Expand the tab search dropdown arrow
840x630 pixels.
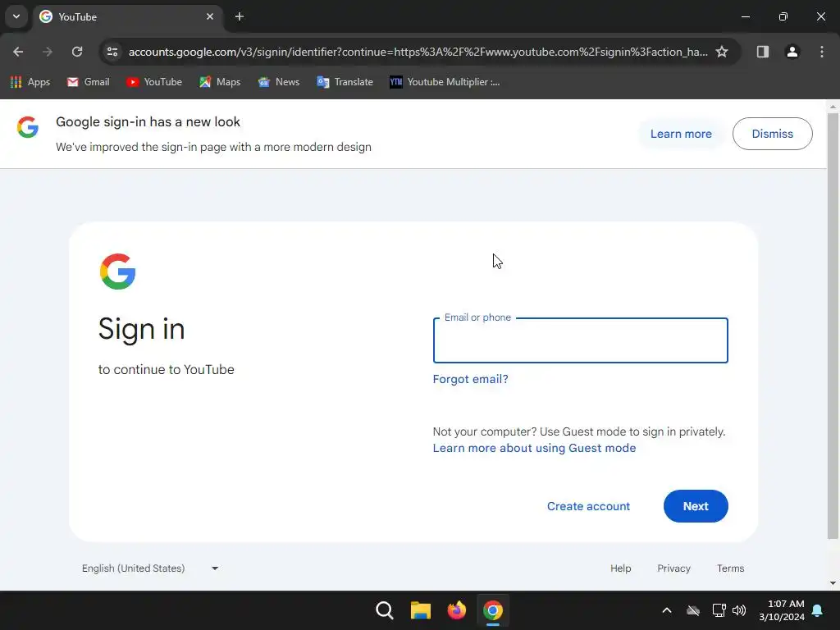point(16,16)
